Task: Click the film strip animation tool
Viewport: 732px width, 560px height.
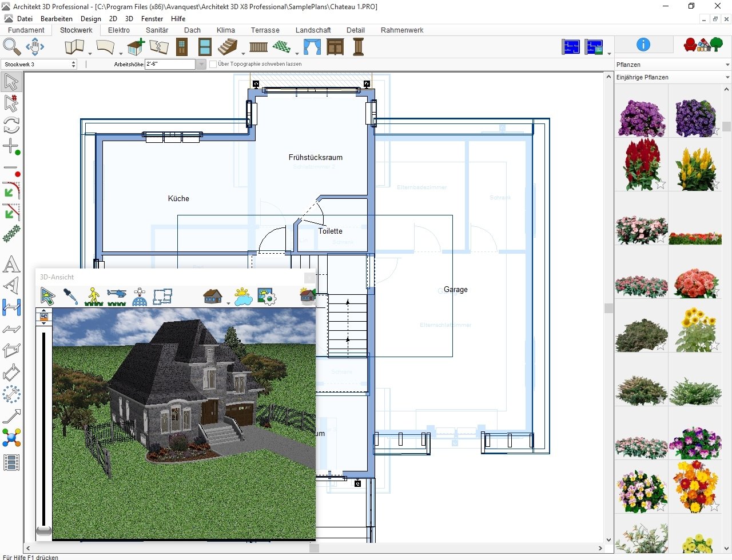Action: pos(11,462)
